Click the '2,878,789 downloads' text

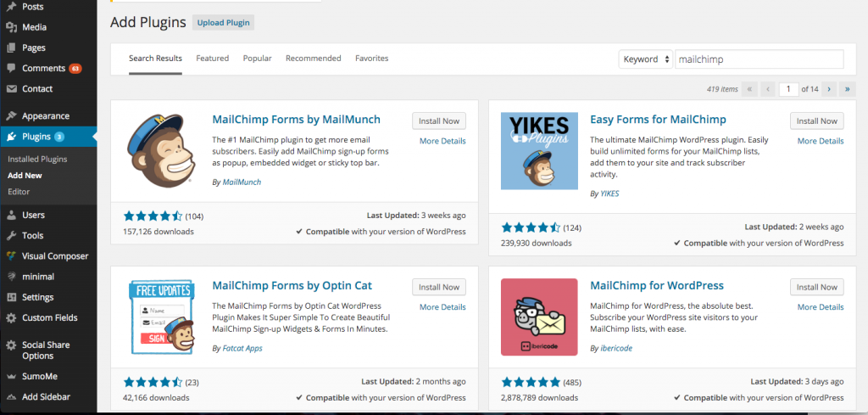540,397
